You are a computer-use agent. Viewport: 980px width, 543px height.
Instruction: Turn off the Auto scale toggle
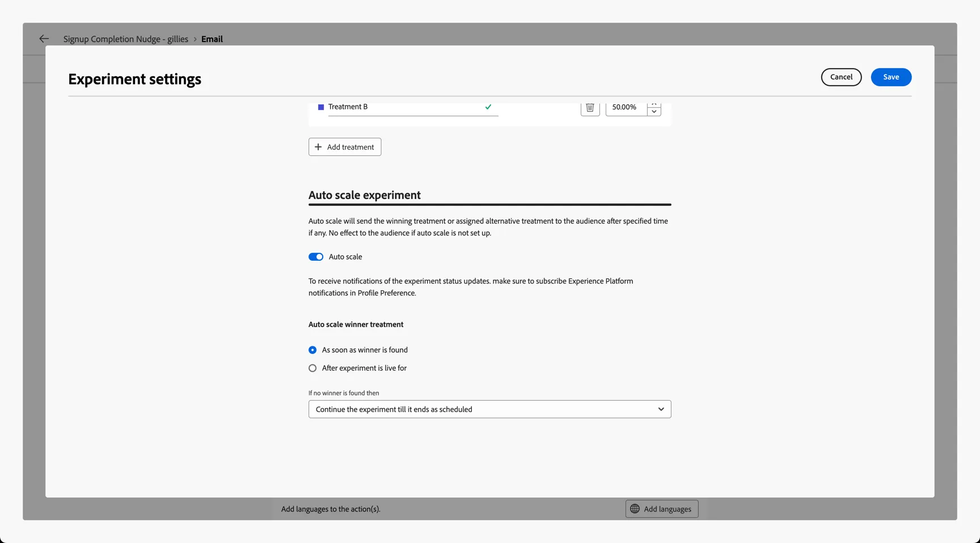316,257
